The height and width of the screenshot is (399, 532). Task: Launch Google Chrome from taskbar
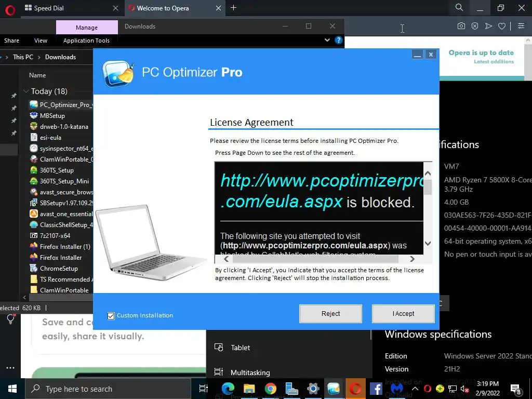tap(270, 389)
